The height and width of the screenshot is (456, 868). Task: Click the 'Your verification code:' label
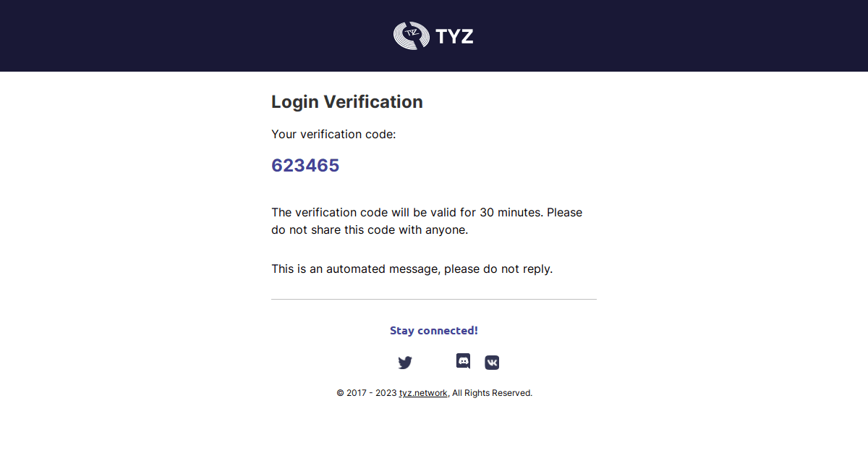(333, 134)
